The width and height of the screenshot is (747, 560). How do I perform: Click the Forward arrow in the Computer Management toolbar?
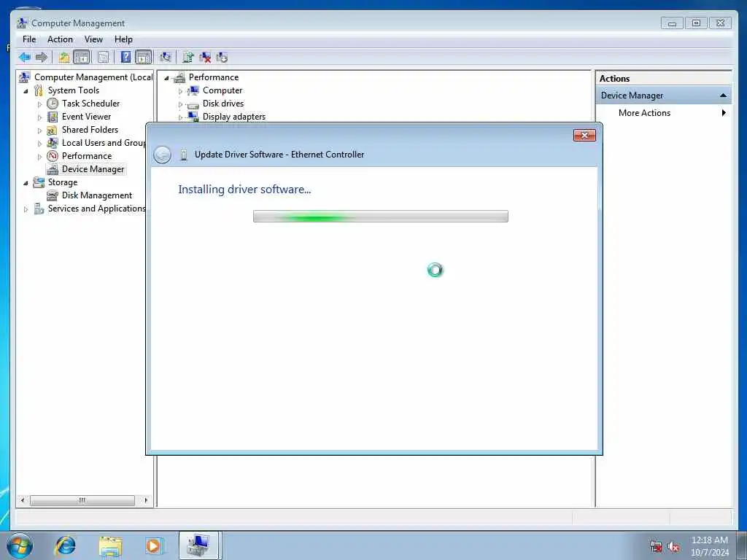(42, 58)
